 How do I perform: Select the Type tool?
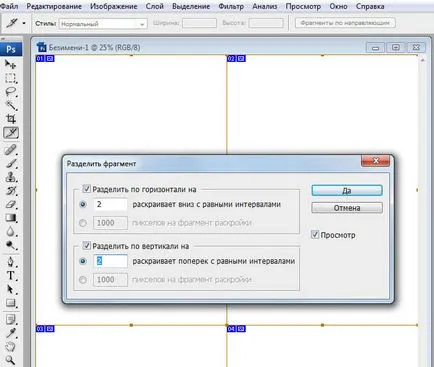point(11,276)
